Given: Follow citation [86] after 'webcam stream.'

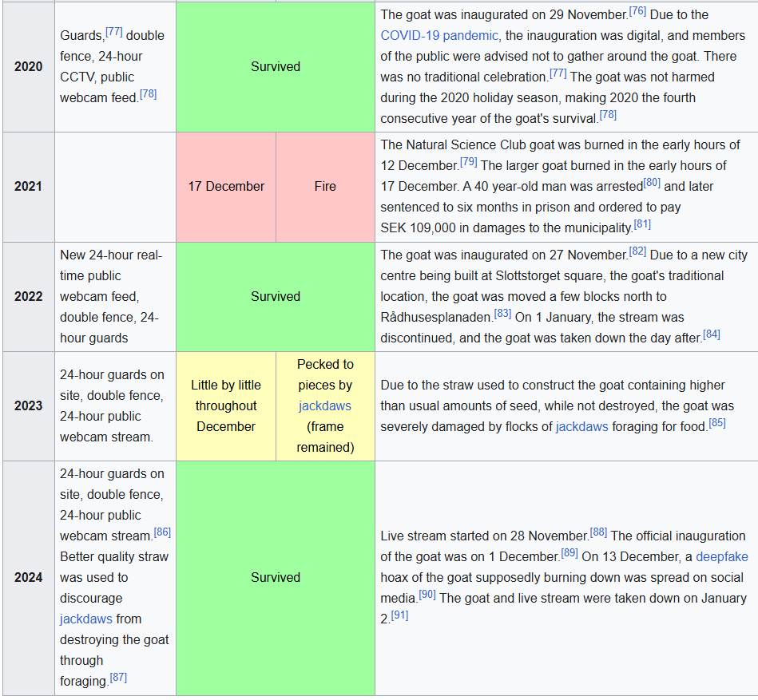Looking at the screenshot, I should coord(162,532).
